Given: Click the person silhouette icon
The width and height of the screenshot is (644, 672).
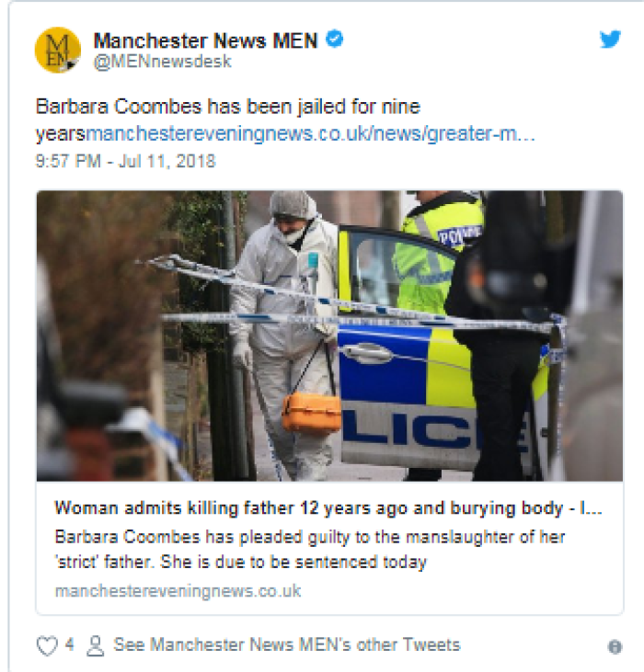Looking at the screenshot, I should coord(95,646).
